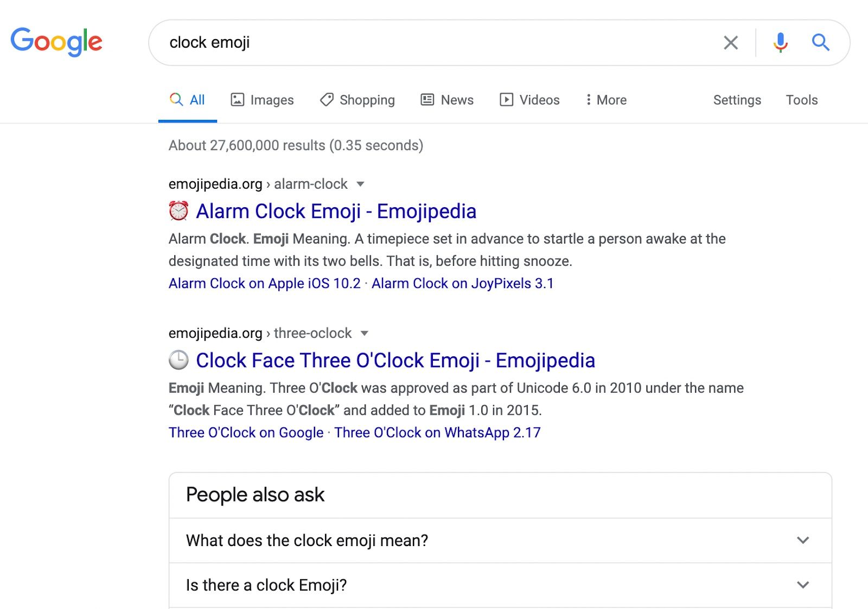The height and width of the screenshot is (609, 868).
Task: Open the Settings menu
Action: pos(736,100)
